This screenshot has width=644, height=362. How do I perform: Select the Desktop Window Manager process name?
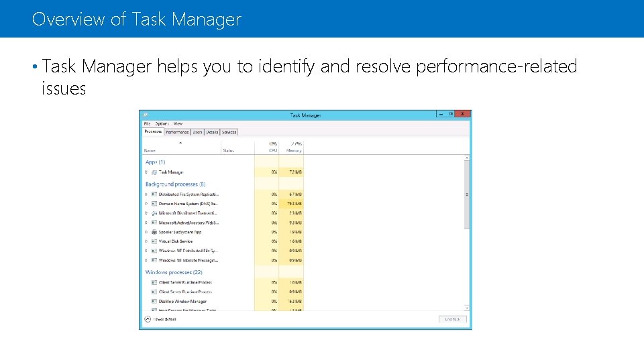(182, 301)
